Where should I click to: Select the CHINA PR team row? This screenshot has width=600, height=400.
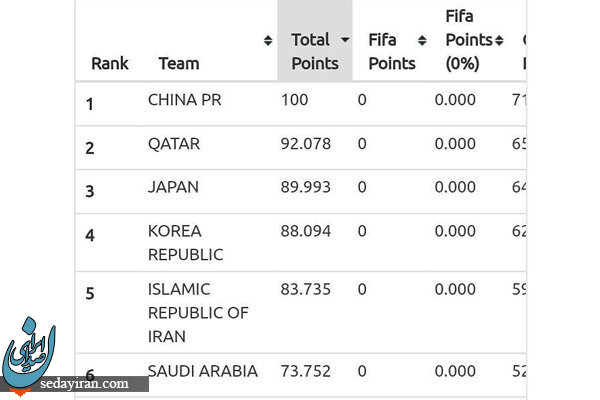(301, 104)
